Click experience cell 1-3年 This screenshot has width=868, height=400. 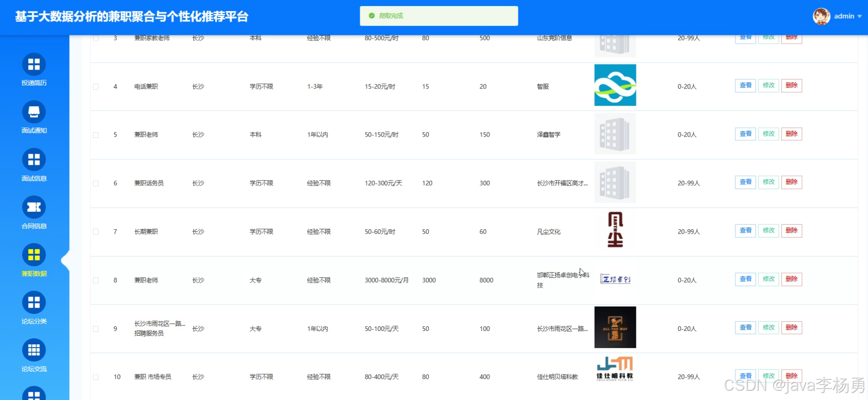(315, 87)
